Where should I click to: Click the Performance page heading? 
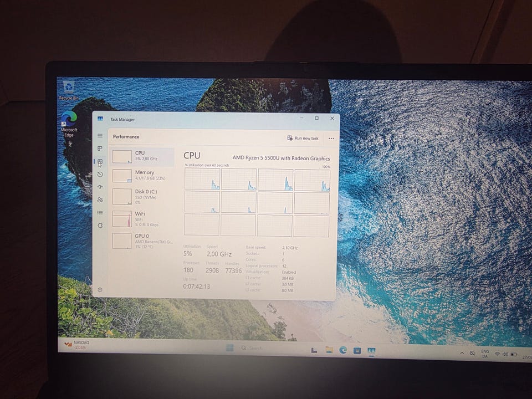coord(126,137)
